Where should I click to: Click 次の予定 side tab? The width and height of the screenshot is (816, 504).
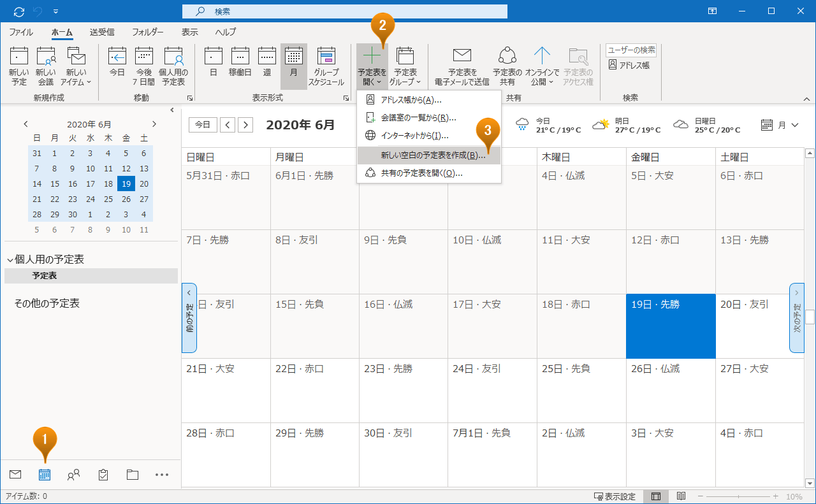tap(797, 318)
